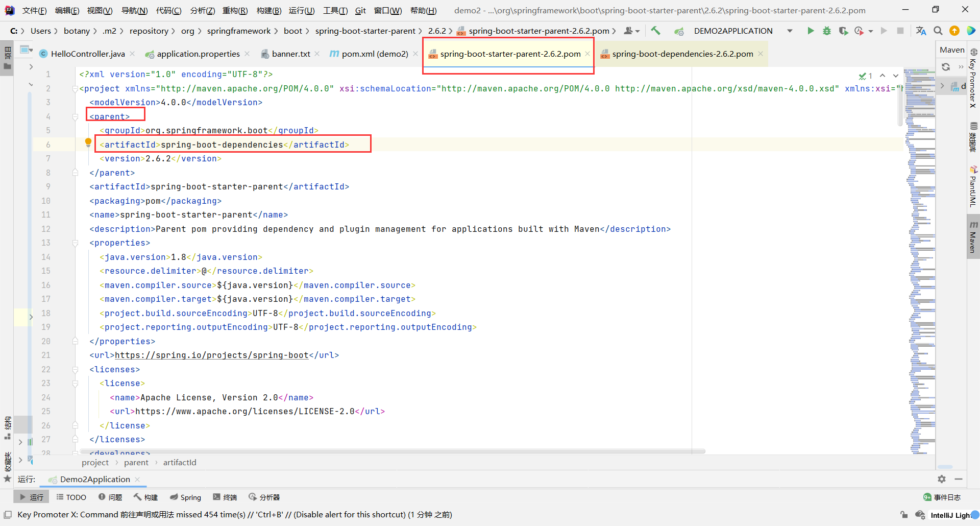Switch to application.properties tab
The width and height of the screenshot is (980, 526).
(198, 54)
